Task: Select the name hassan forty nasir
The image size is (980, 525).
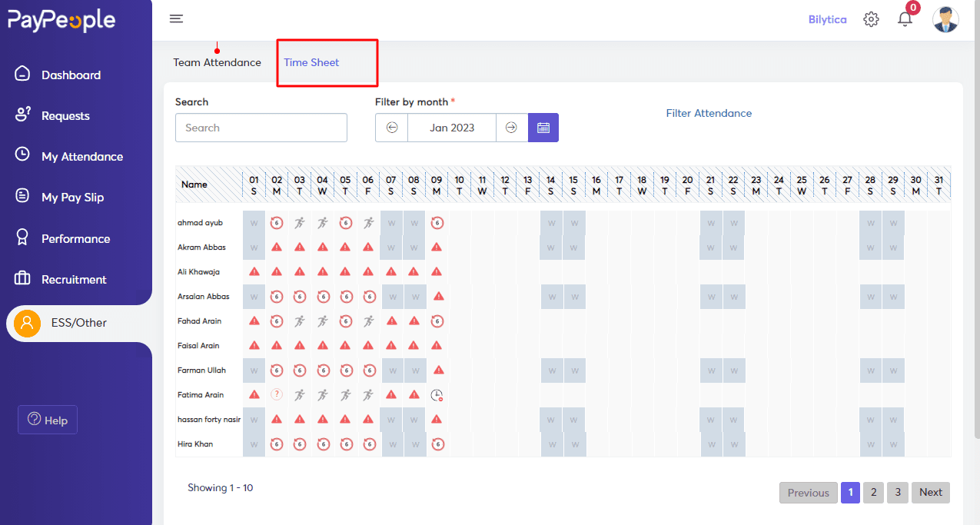Action: 209,420
